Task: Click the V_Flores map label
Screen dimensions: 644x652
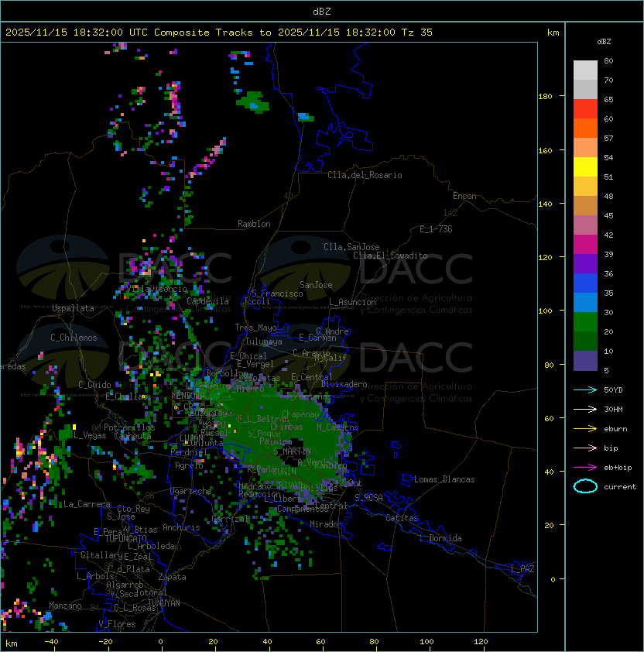Action: coord(117,624)
